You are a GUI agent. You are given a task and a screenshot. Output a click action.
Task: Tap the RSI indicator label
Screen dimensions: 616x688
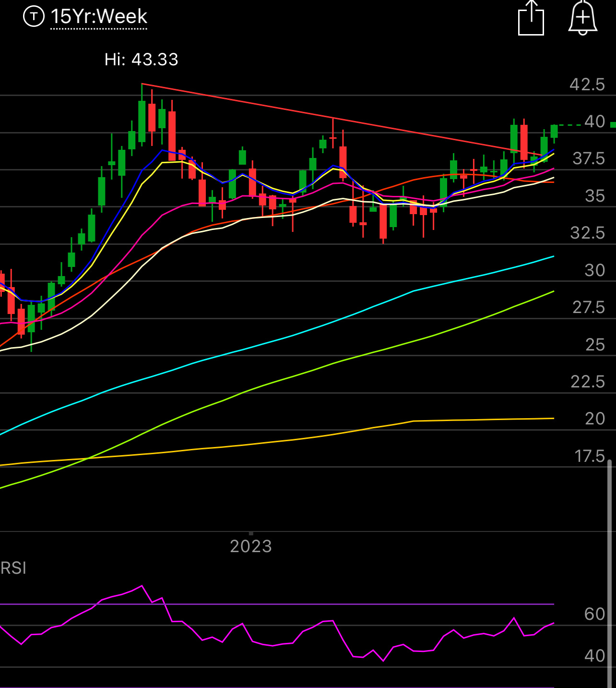point(13,568)
